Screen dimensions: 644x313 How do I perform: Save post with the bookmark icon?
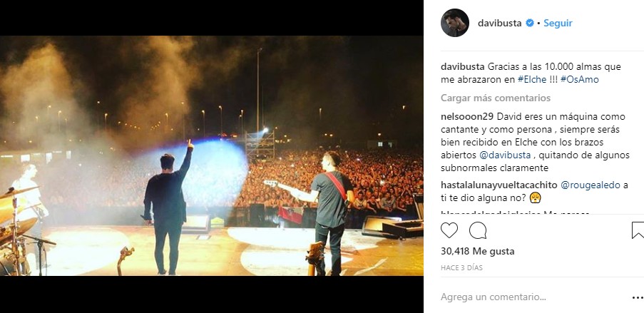pos(638,230)
